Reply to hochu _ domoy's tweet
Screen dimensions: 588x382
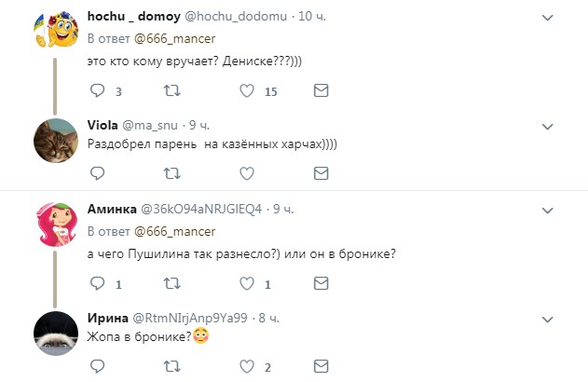click(x=98, y=91)
